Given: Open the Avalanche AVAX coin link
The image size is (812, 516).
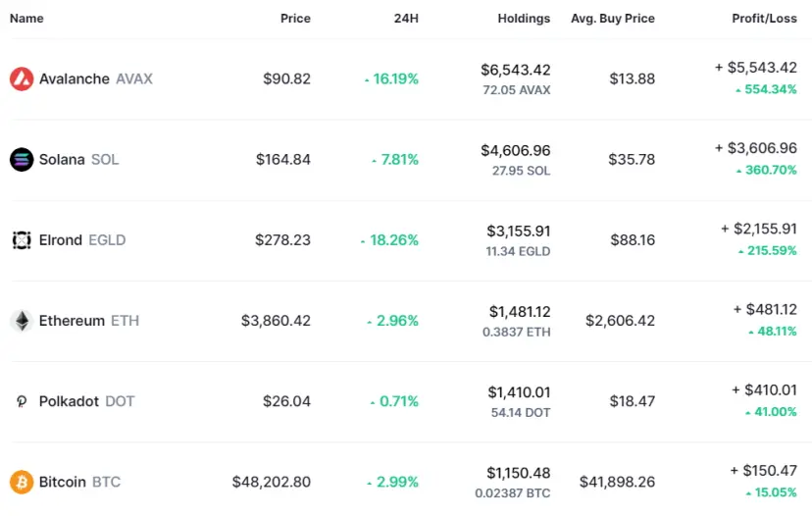Looking at the screenshot, I should tap(96, 78).
